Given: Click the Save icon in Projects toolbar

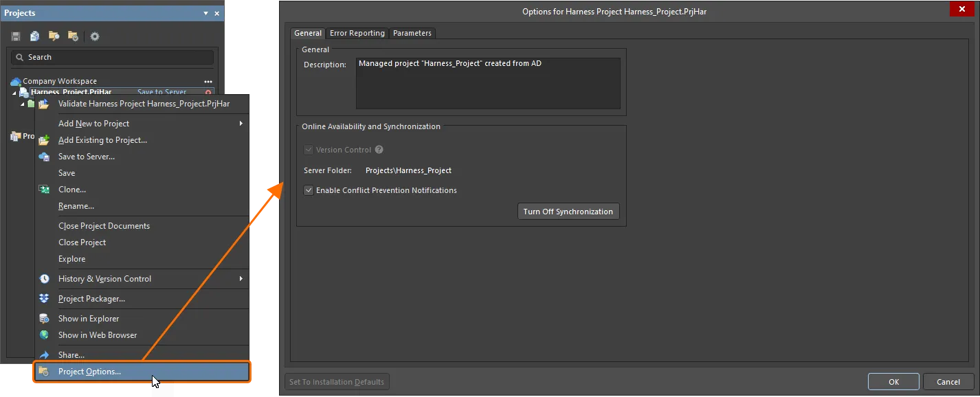Looking at the screenshot, I should [16, 36].
